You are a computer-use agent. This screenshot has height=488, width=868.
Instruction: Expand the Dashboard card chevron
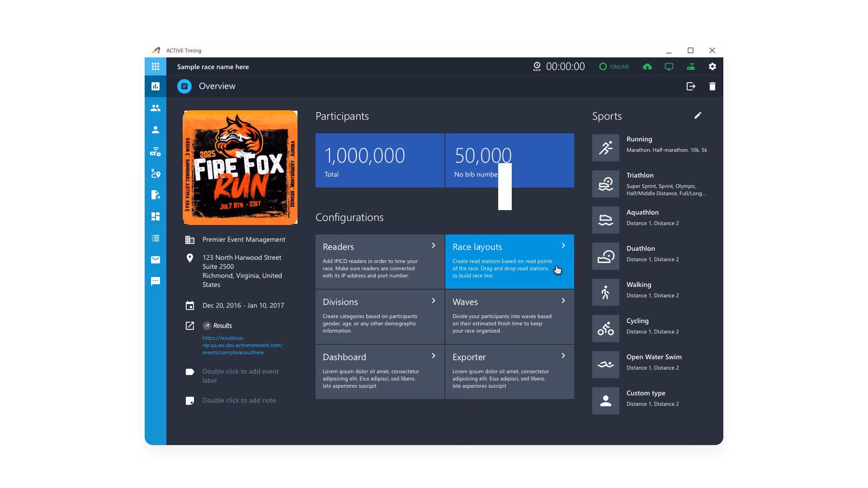pos(434,356)
